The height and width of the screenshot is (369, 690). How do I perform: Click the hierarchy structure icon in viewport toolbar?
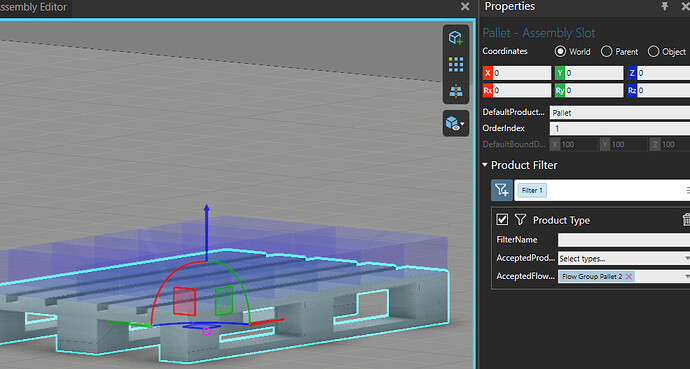[x=456, y=91]
